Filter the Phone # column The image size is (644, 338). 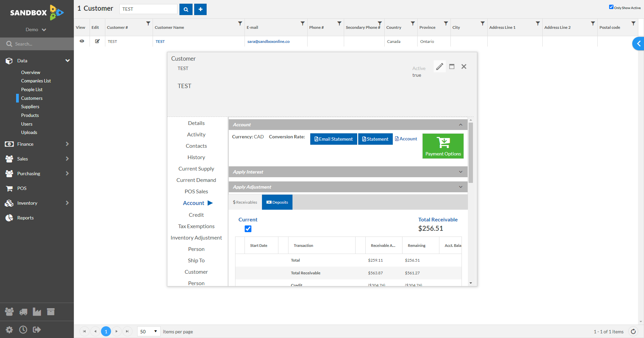[339, 23]
